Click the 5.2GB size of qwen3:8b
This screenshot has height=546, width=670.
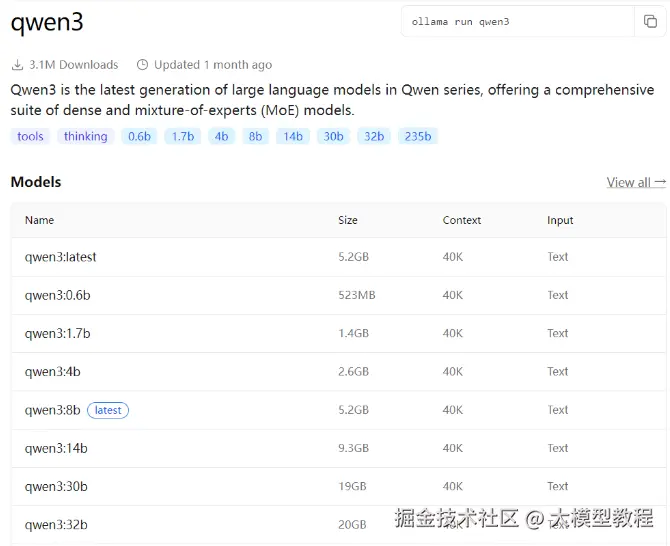click(x=353, y=410)
